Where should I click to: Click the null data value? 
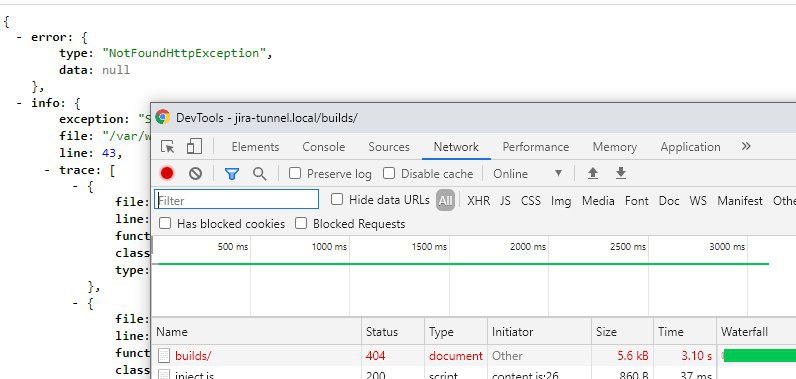tap(116, 70)
